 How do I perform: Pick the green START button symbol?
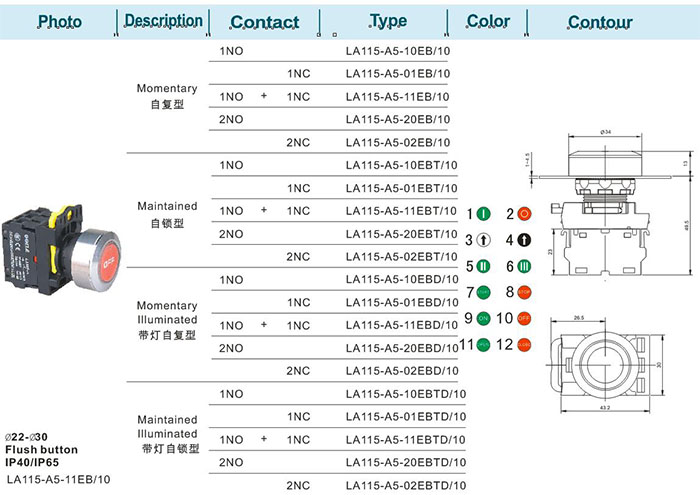point(484,292)
